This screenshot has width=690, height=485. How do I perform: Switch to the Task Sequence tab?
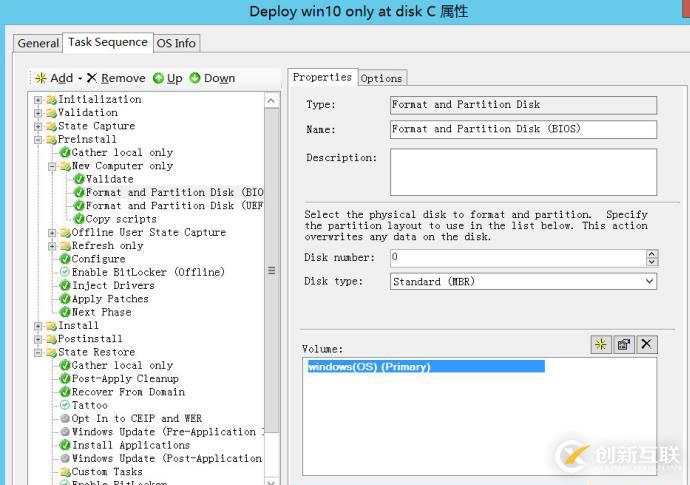pyautogui.click(x=108, y=42)
